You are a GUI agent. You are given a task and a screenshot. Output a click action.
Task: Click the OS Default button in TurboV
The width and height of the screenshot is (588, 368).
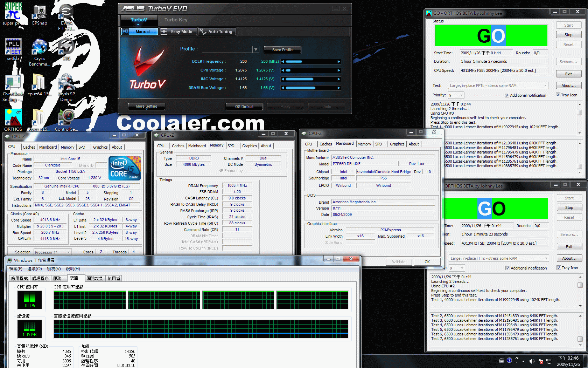pyautogui.click(x=244, y=107)
